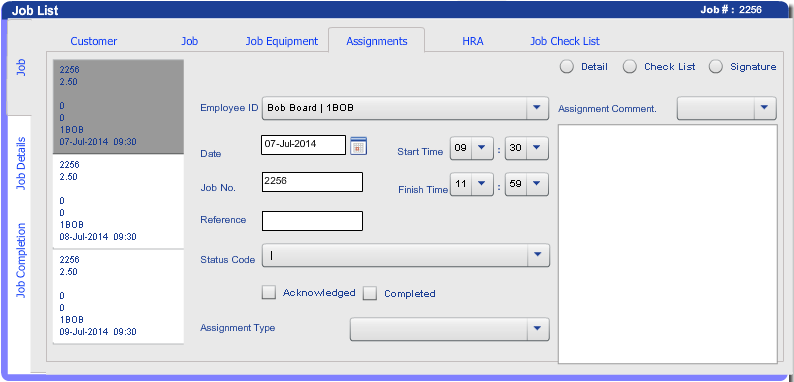Select the Check List radio button
This screenshot has height=382, width=794.
(x=629, y=67)
